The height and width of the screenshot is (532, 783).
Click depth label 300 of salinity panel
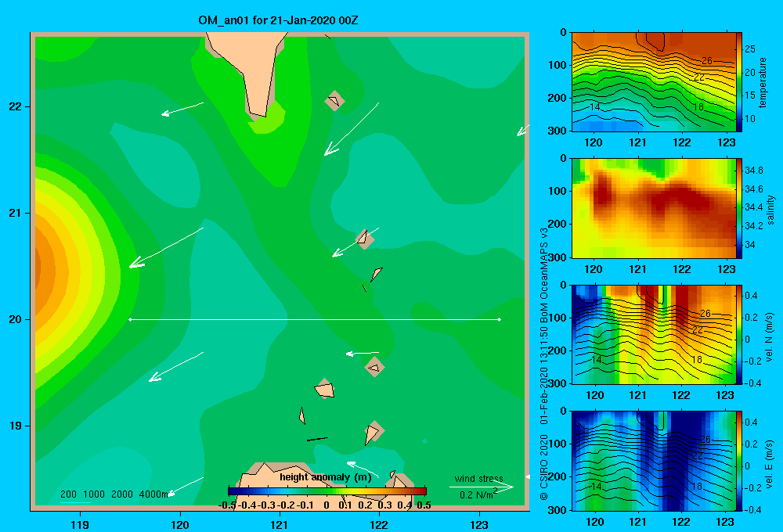pyautogui.click(x=557, y=257)
